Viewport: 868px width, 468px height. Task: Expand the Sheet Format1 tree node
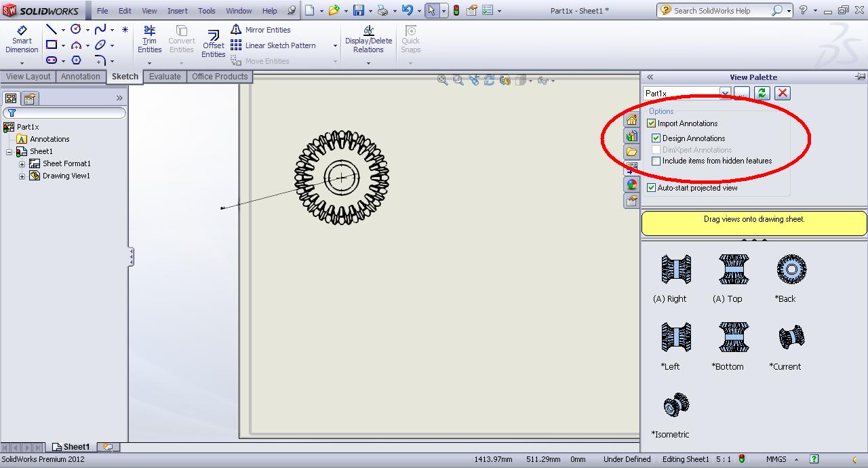tap(22, 164)
